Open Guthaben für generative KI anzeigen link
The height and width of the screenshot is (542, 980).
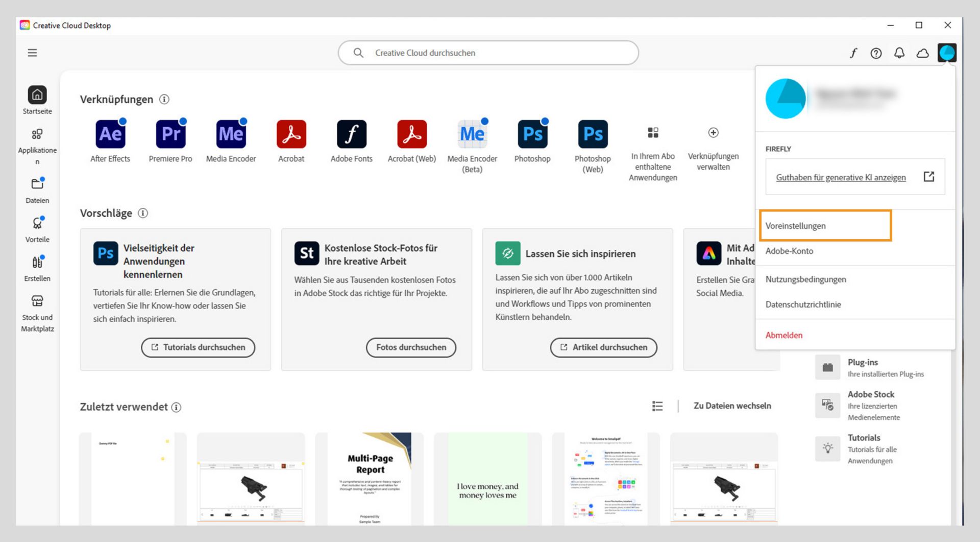click(841, 177)
